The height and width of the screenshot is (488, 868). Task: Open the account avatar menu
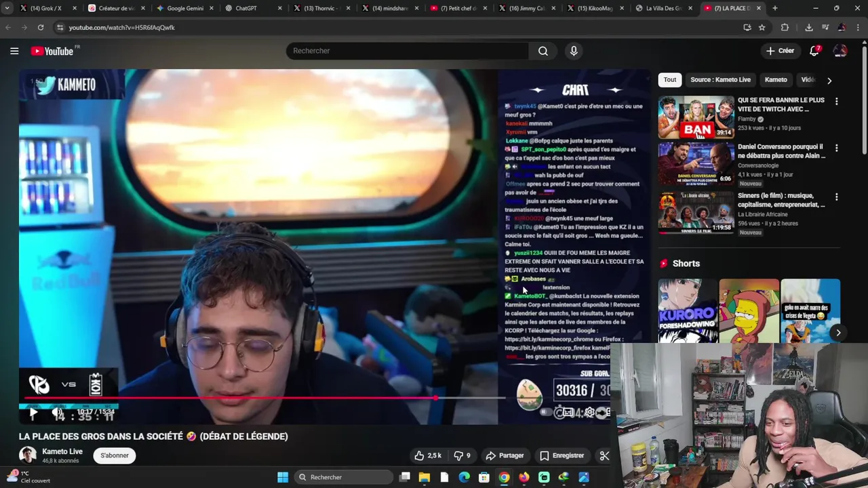tap(840, 51)
